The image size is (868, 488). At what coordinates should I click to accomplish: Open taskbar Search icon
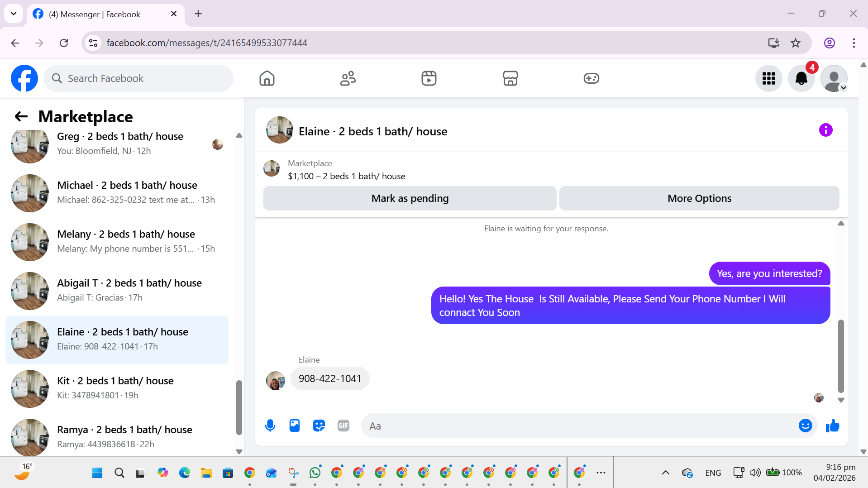coord(119,473)
